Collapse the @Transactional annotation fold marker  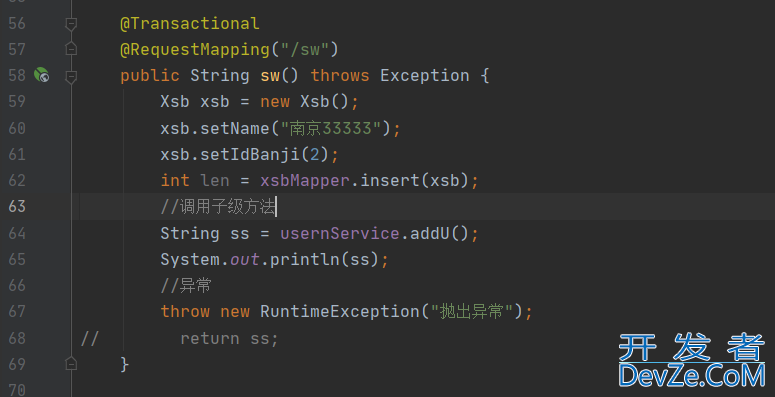[71, 23]
